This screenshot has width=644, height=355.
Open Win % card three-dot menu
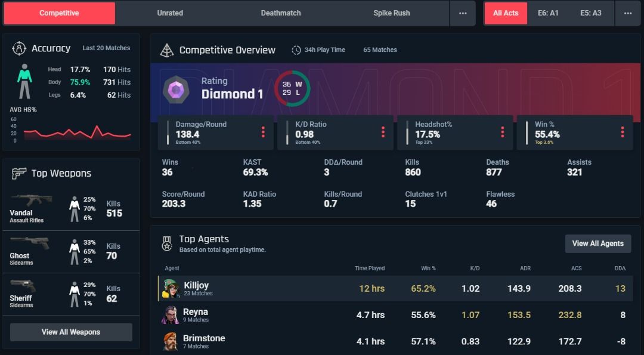(622, 132)
